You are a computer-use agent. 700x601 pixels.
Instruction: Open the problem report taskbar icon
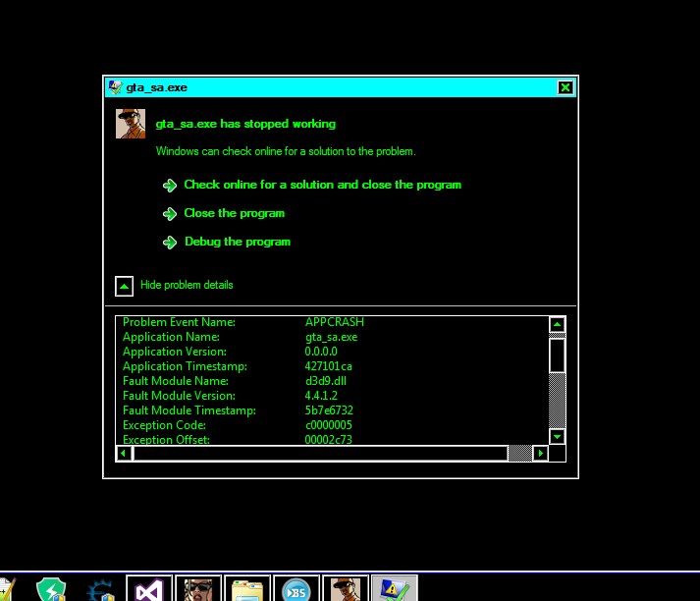395,588
